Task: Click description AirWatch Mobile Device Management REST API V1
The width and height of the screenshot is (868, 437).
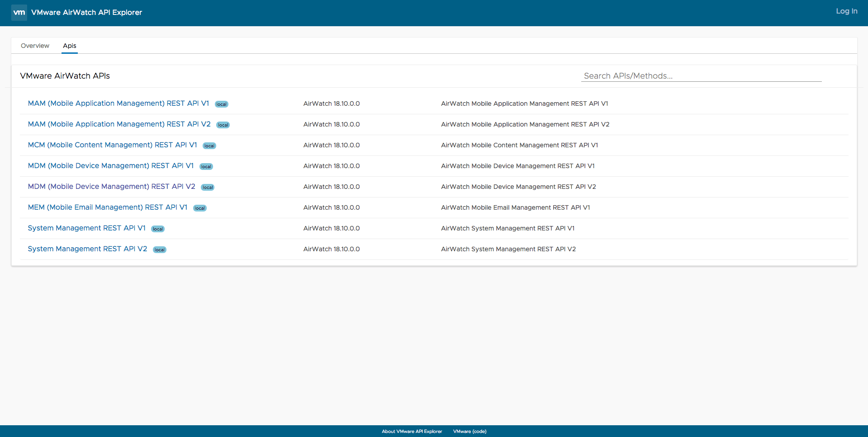Action: [518, 166]
